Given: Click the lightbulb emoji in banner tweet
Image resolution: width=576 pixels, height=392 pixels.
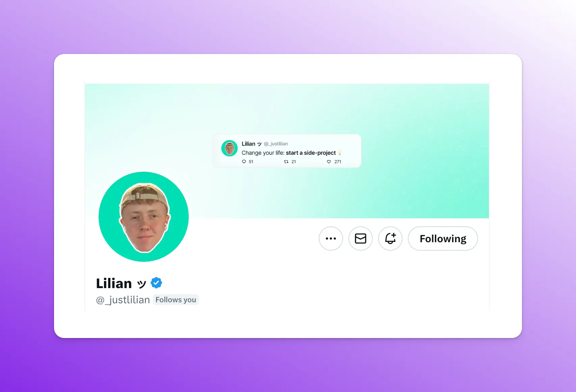Looking at the screenshot, I should 340,152.
